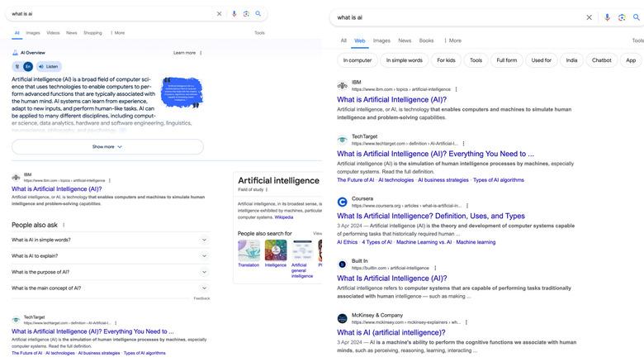Select News tab in right search
Viewport: 644px width, 362px height.
(x=405, y=40)
